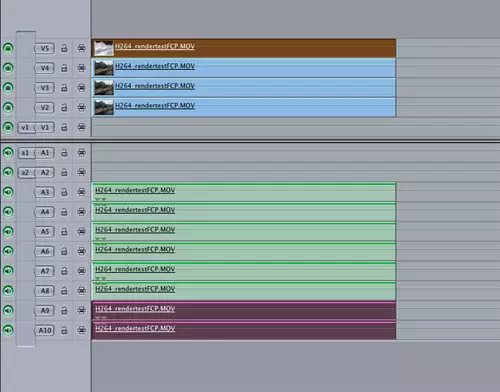Select the V5 destination control

click(44, 48)
